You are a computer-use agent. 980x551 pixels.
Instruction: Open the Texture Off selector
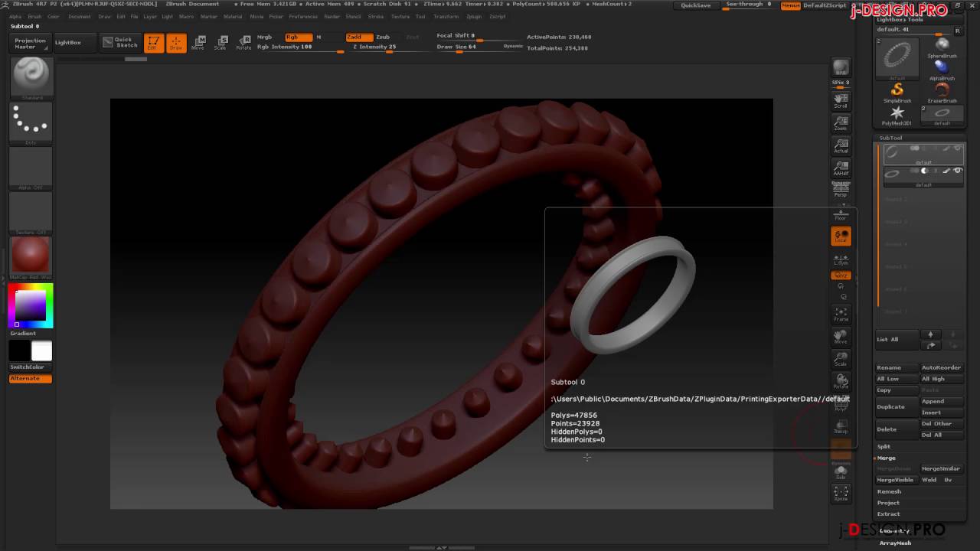31,213
